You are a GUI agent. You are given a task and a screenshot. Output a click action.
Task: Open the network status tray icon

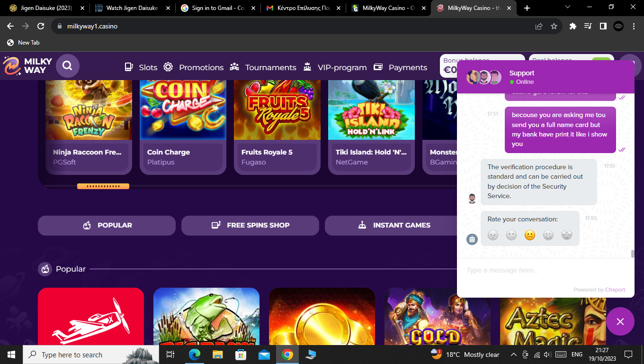(537, 355)
